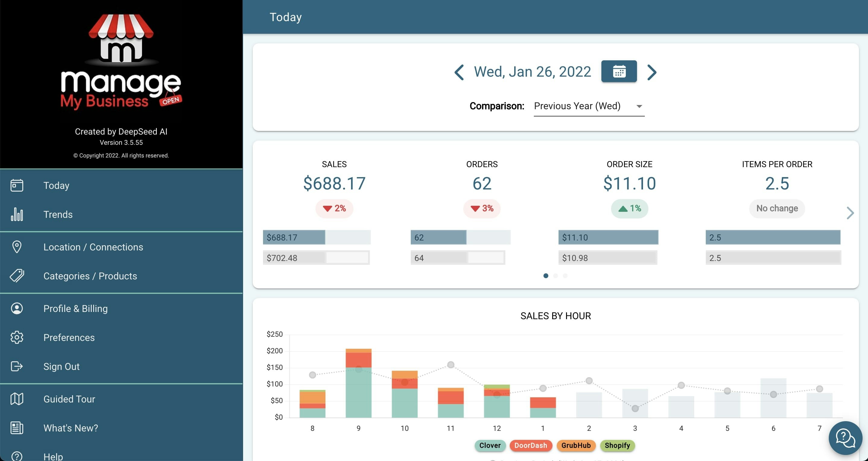The image size is (868, 461).
Task: Toggle the Clover series in the chart legend
Action: (x=490, y=446)
